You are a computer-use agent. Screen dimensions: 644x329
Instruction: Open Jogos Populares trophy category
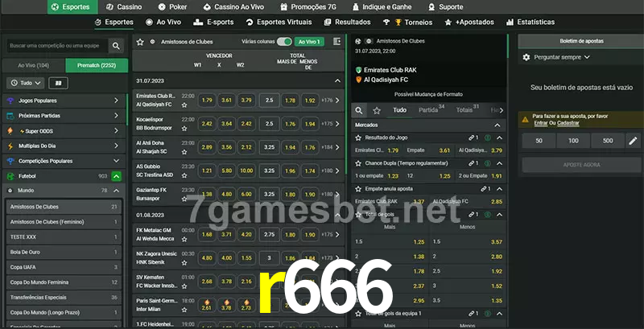pyautogui.click(x=64, y=101)
